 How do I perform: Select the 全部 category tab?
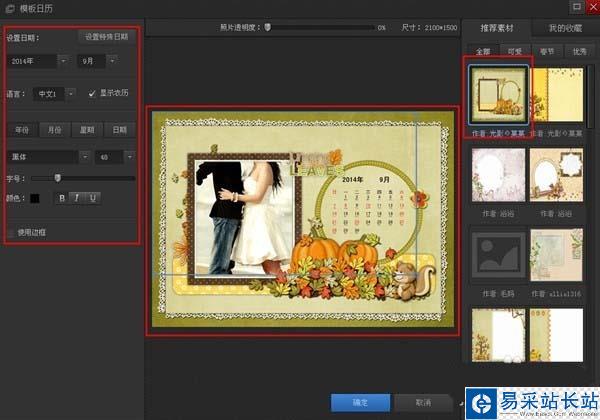pos(483,51)
